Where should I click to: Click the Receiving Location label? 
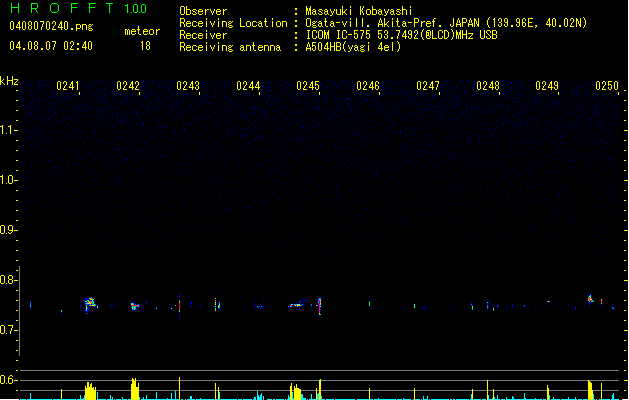click(233, 23)
